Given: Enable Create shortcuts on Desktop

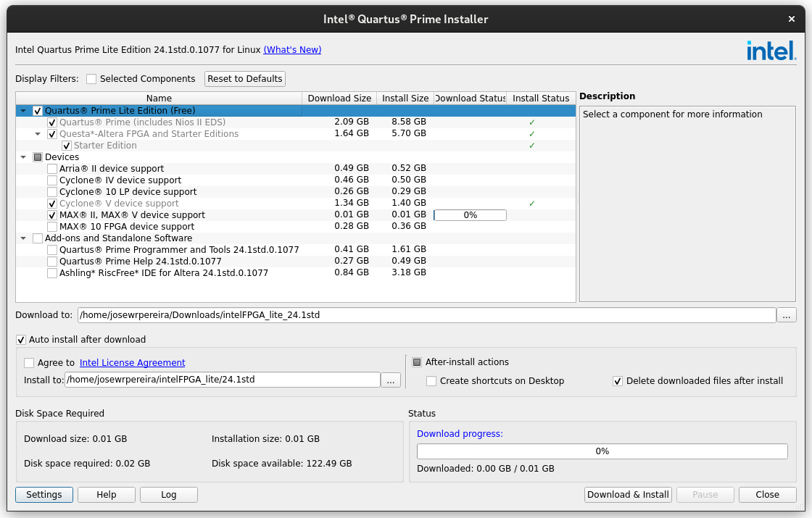Looking at the screenshot, I should click(431, 381).
